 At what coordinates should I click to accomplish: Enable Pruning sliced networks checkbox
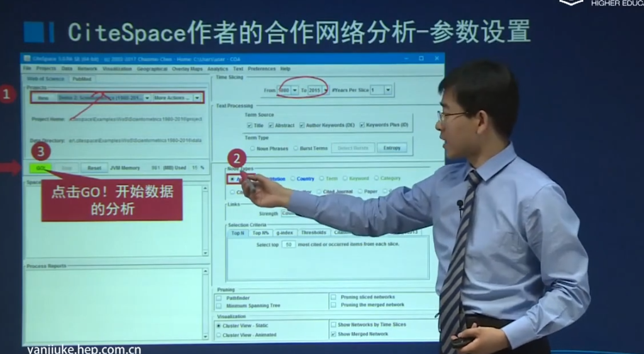tap(333, 297)
